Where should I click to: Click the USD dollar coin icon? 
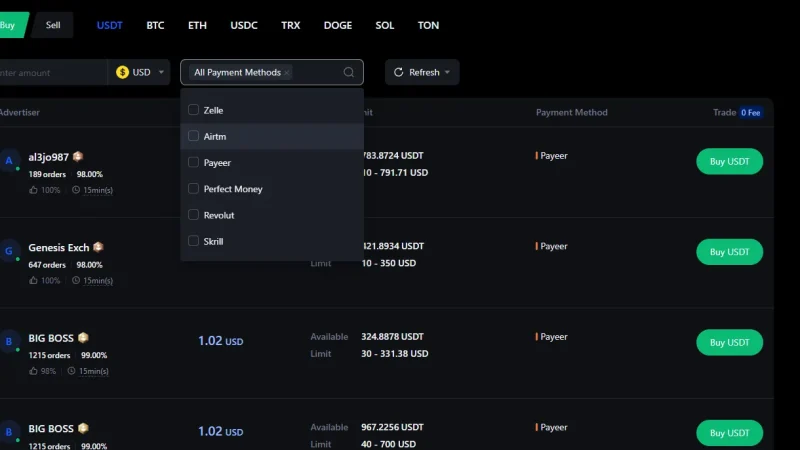122,72
